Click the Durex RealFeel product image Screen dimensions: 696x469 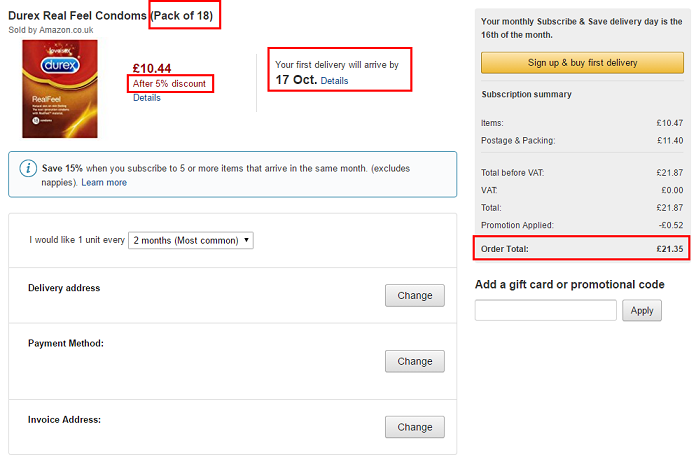[60, 89]
